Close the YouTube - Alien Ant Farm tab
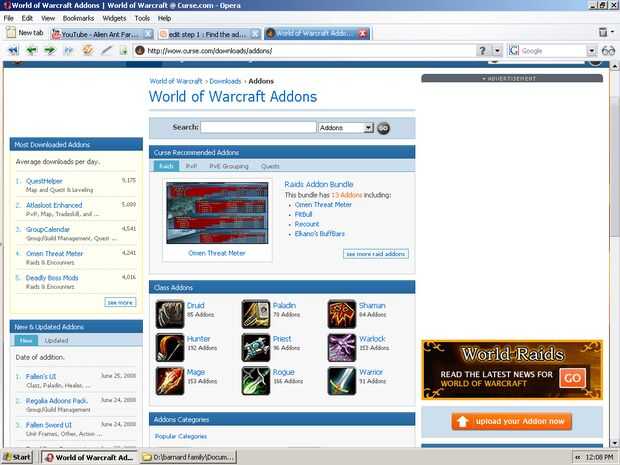The image size is (620, 465). pos(148,34)
